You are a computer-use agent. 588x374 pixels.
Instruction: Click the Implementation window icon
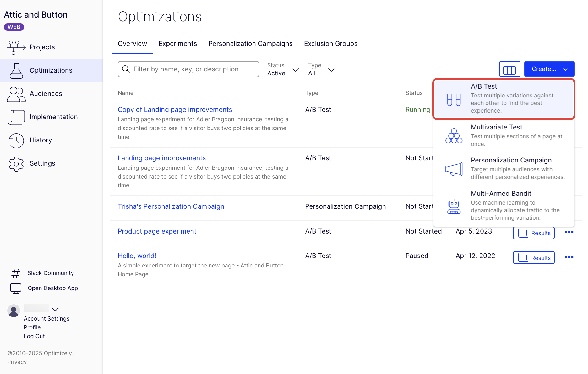(16, 117)
